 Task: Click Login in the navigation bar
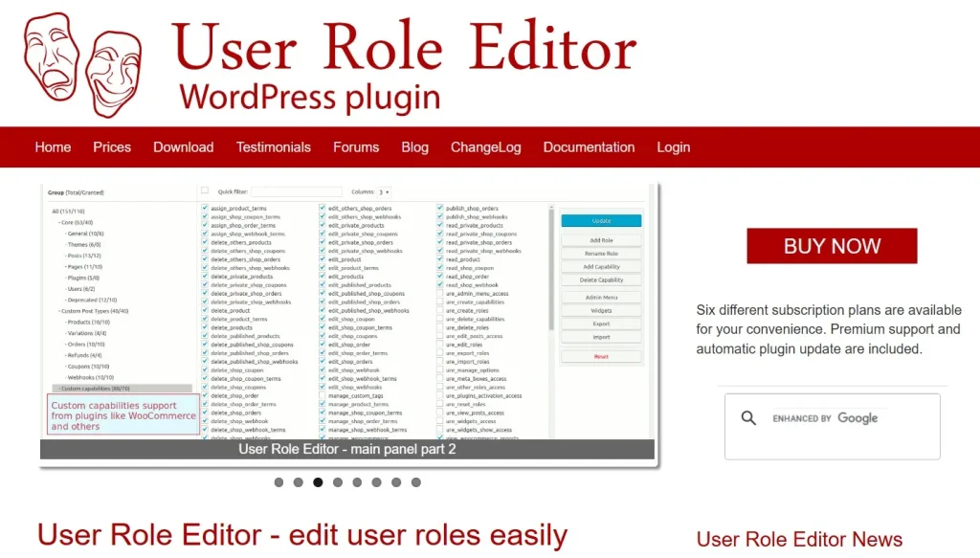point(673,147)
